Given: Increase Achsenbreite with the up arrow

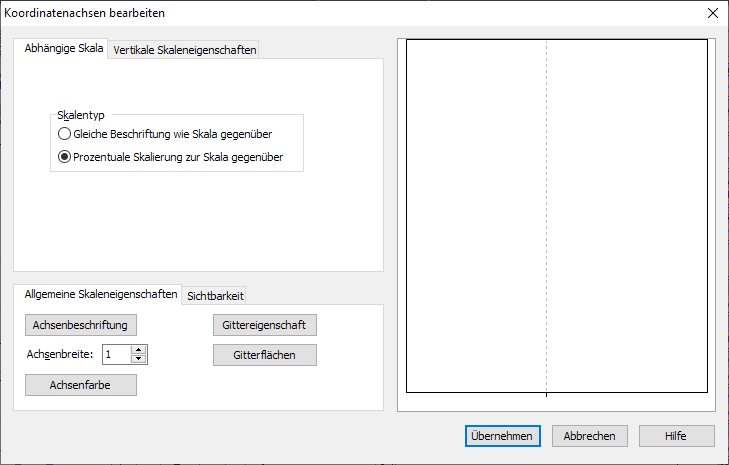Looking at the screenshot, I should (139, 349).
